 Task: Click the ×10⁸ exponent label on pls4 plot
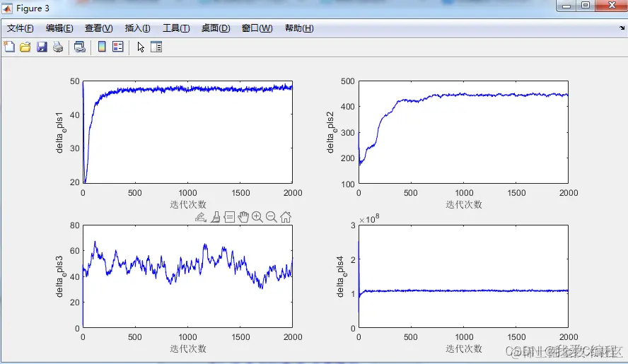pos(369,219)
